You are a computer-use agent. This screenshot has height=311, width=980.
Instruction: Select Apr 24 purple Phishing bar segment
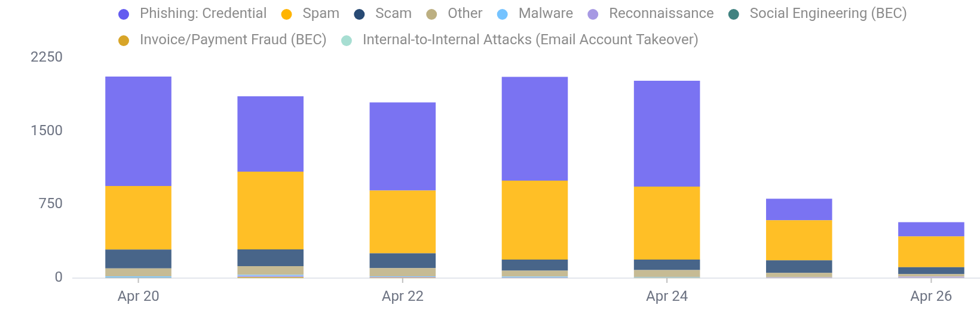coord(666,133)
